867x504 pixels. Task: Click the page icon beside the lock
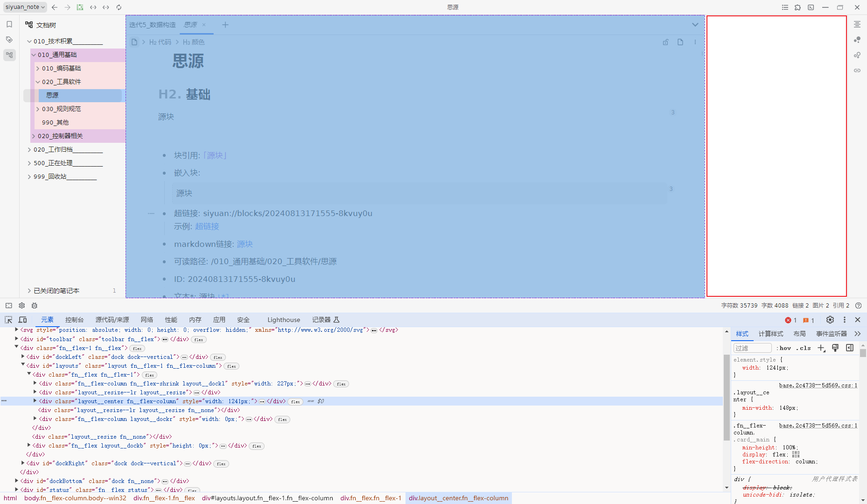[x=680, y=42]
